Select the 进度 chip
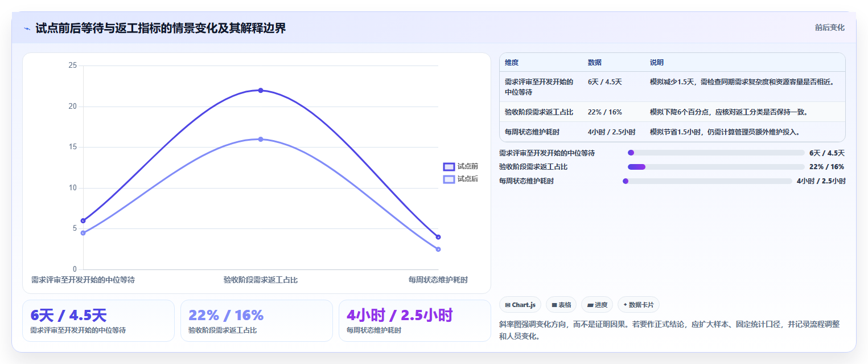868x364 pixels. click(x=597, y=305)
